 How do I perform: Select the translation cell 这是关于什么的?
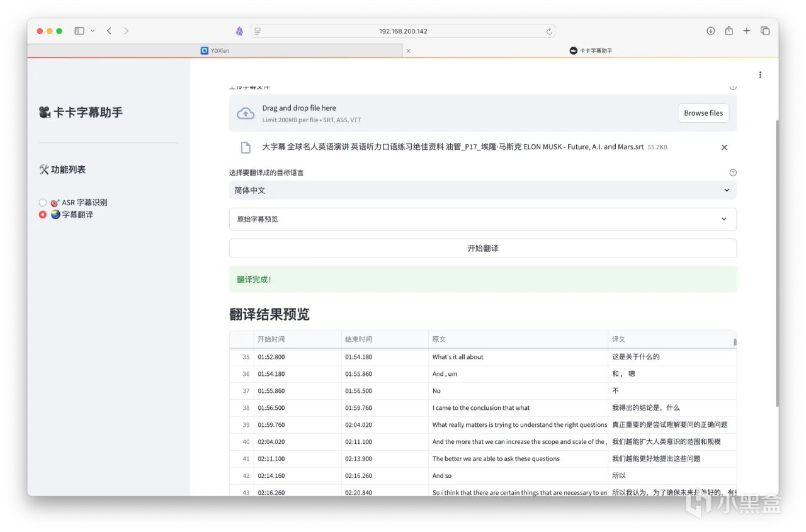pos(672,357)
